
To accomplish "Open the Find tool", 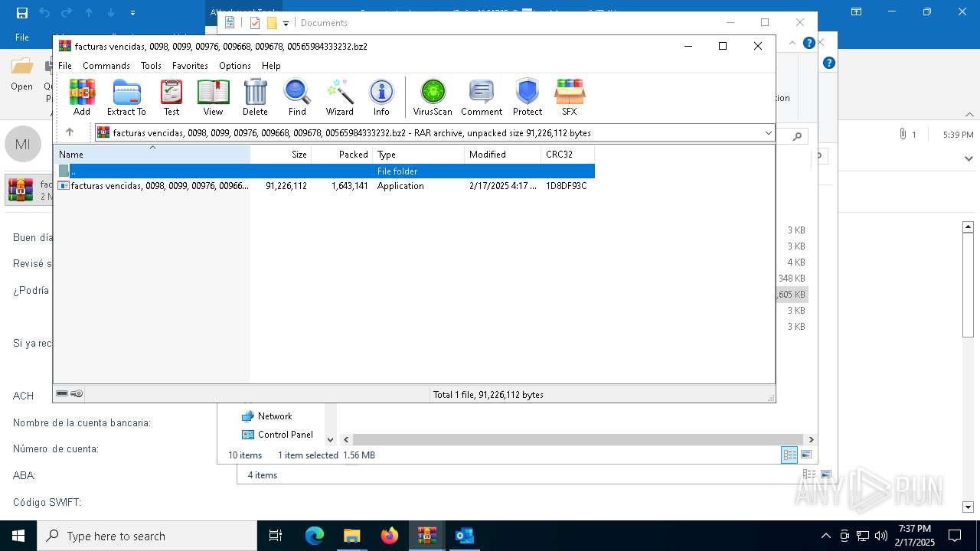I will pyautogui.click(x=297, y=97).
